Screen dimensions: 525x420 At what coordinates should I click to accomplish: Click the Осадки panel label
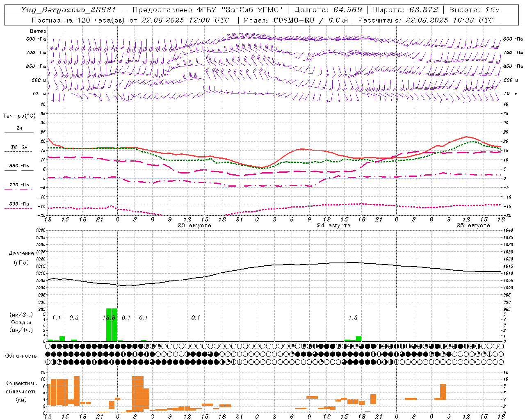pos(21,322)
